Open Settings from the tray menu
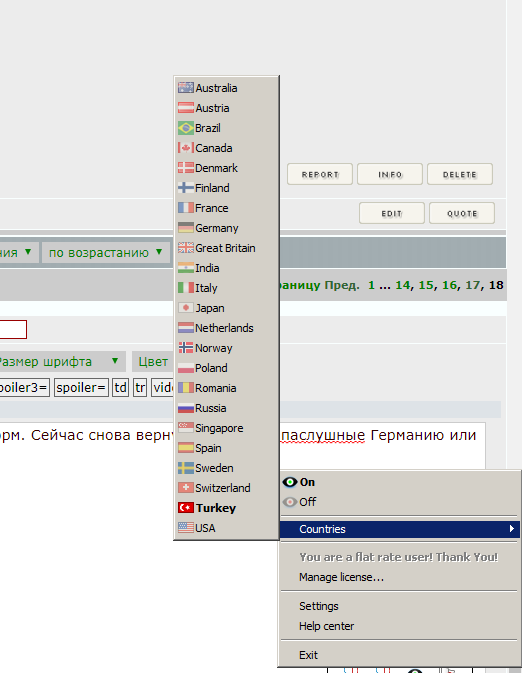The width and height of the screenshot is (522, 673). (x=319, y=606)
